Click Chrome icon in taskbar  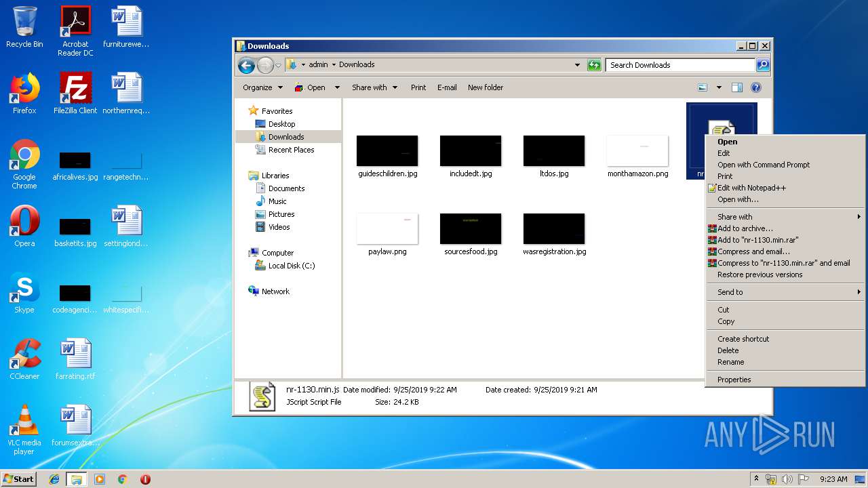(x=122, y=479)
